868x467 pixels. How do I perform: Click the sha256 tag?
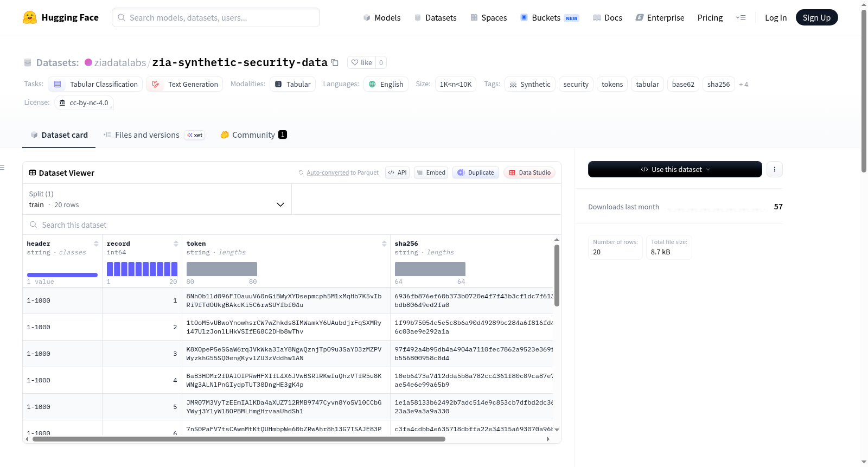click(718, 84)
